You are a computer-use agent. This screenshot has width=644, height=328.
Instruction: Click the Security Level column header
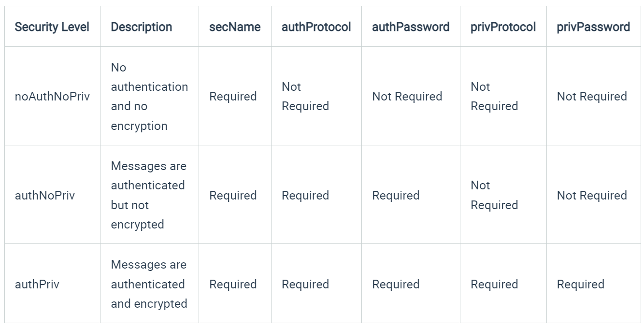[x=52, y=27]
